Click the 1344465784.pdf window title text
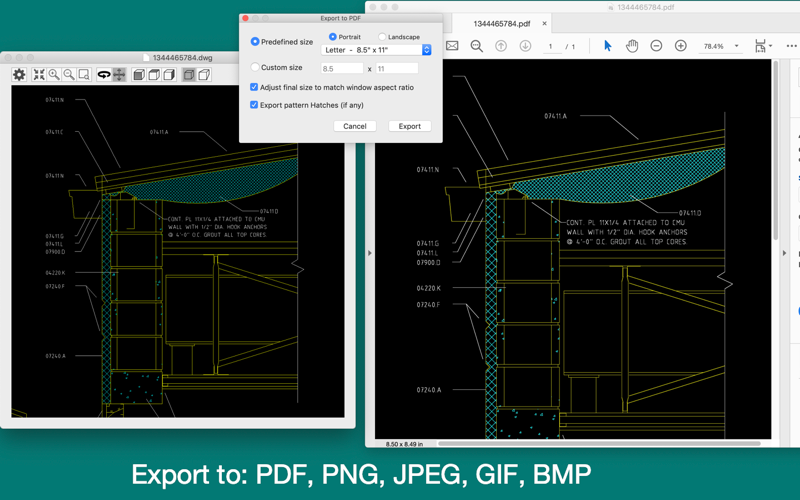 [x=645, y=7]
